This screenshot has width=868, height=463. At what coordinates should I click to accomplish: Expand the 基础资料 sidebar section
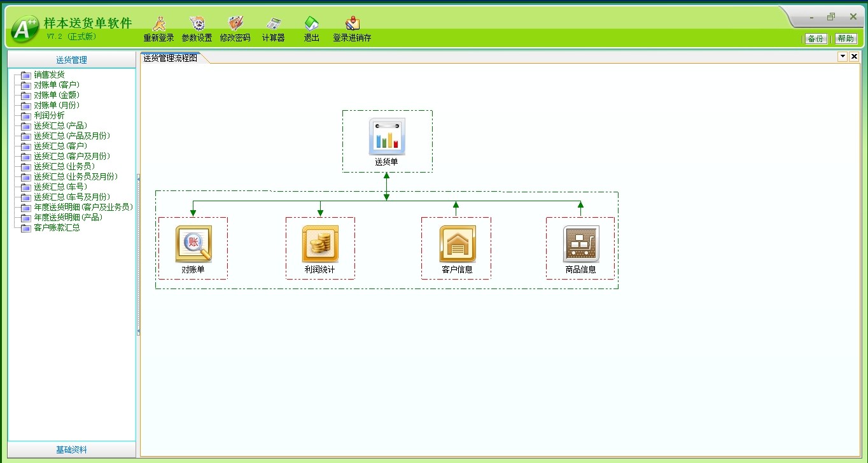point(71,450)
